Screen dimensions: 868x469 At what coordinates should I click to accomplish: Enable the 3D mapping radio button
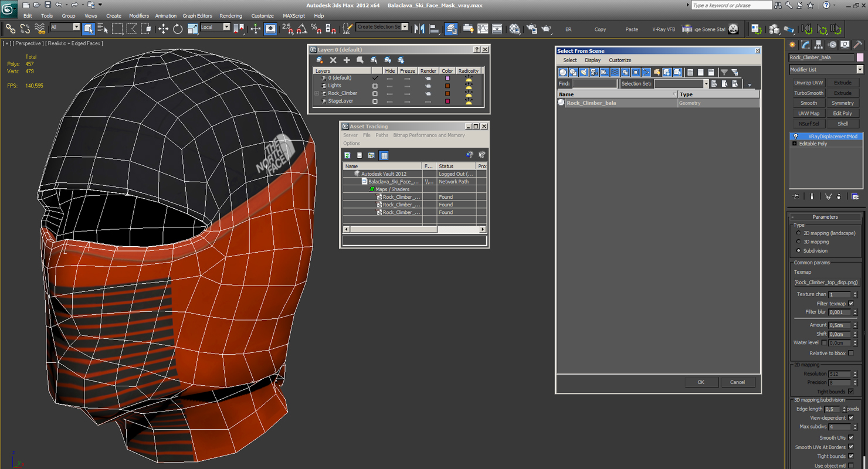(798, 242)
